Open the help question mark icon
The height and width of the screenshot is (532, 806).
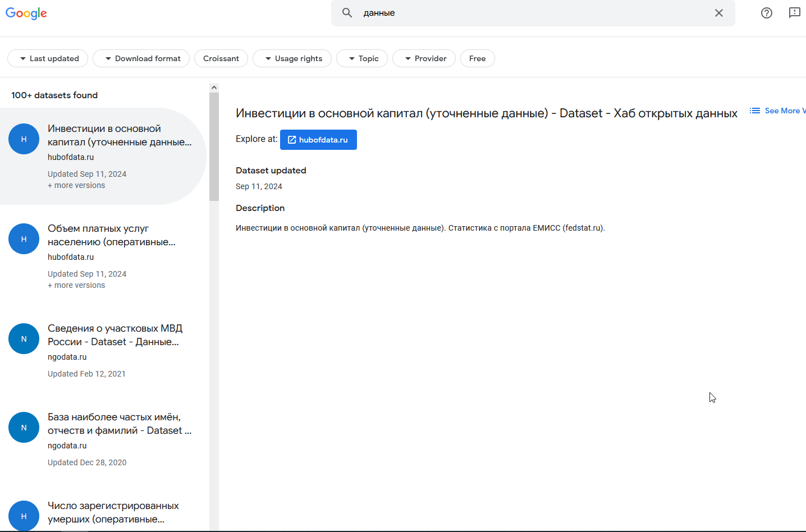pyautogui.click(x=767, y=13)
